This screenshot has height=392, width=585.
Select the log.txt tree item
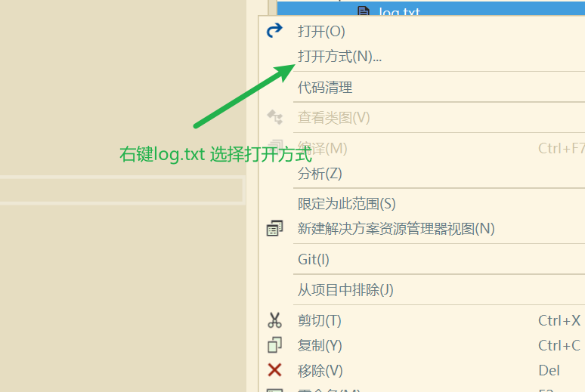431,8
